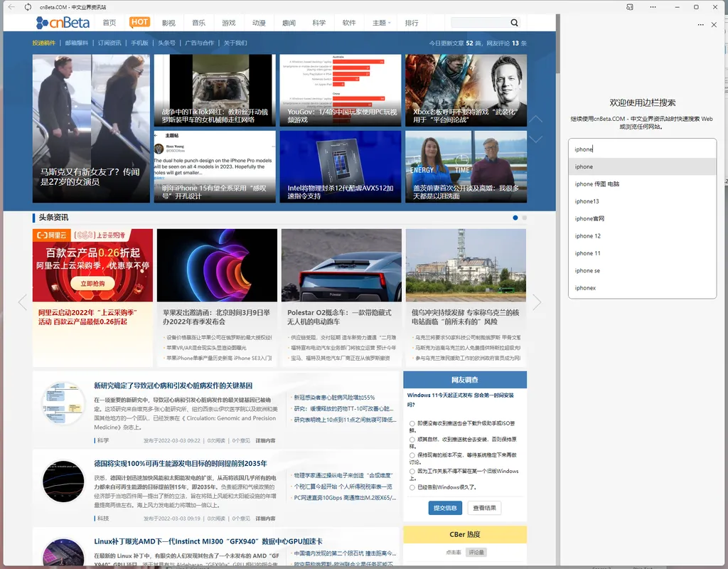Screen dimensions: 728x569
Task: Pick the 'iphone官网' suggestion
Action: (x=589, y=218)
